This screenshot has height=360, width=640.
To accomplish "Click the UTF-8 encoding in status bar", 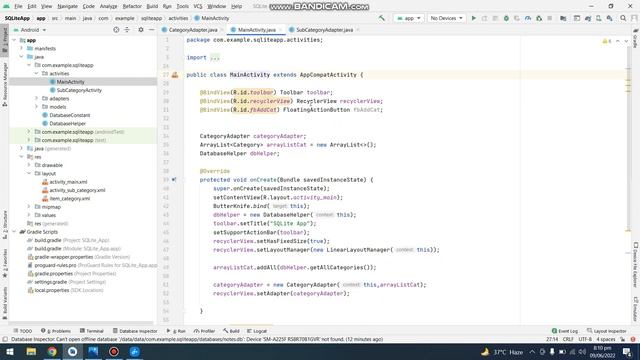I will pos(585,339).
